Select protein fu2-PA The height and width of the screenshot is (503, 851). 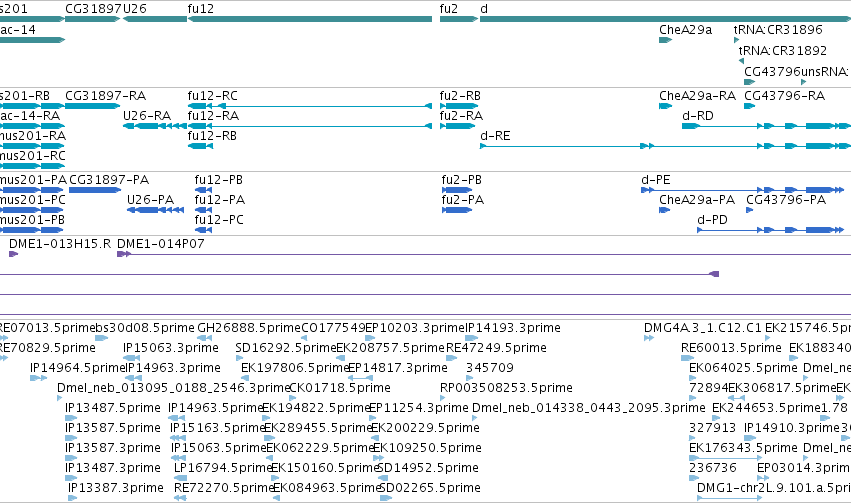click(x=457, y=210)
